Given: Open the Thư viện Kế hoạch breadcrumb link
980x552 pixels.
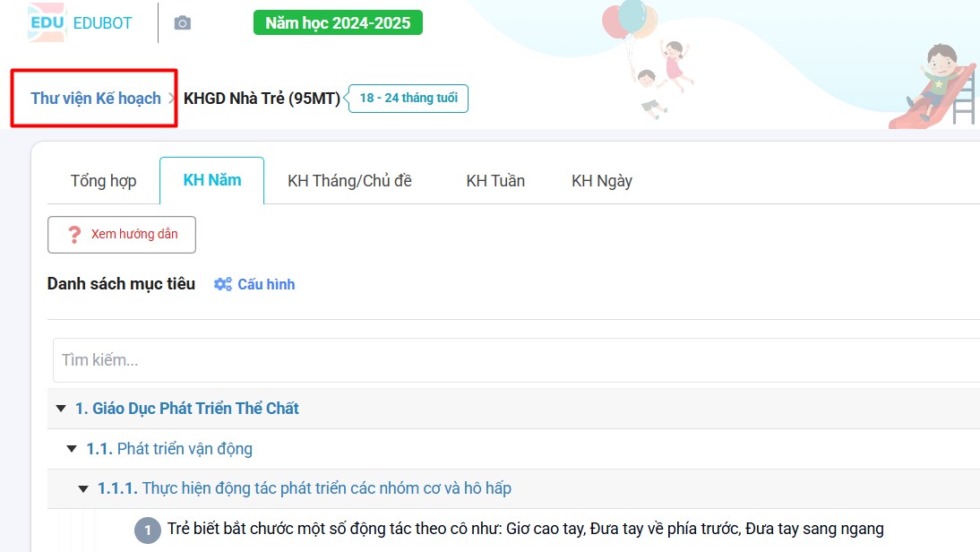Looking at the screenshot, I should point(96,99).
